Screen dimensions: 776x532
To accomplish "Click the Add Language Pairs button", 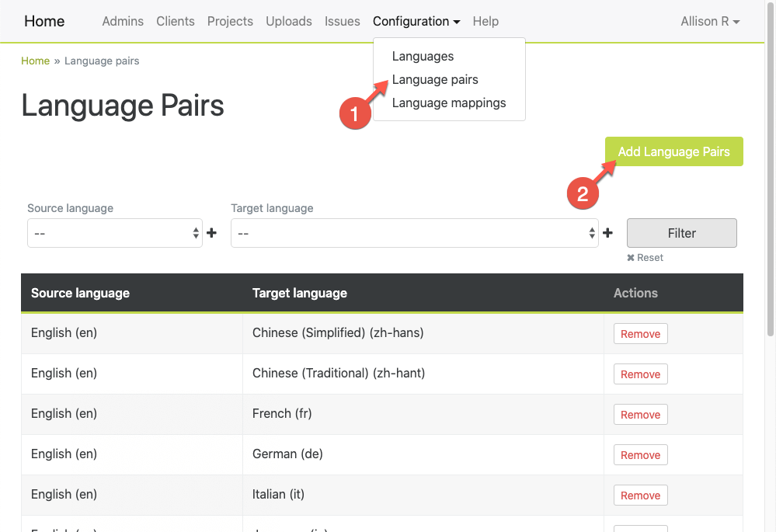I will 673,151.
